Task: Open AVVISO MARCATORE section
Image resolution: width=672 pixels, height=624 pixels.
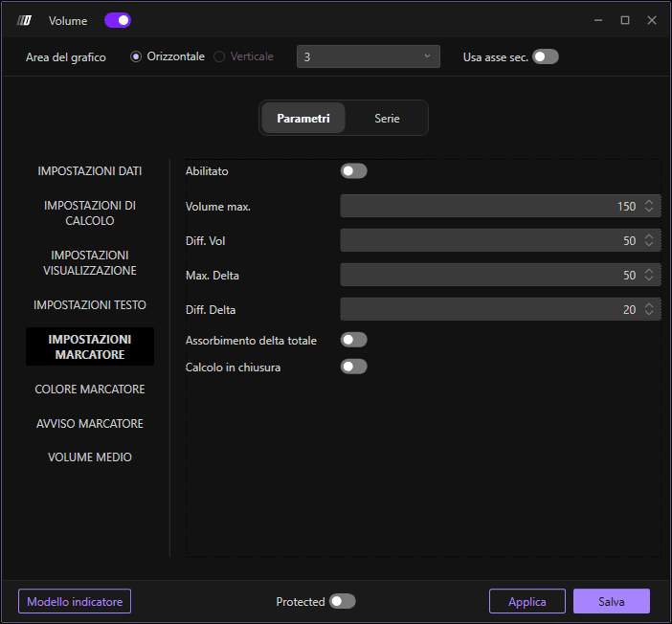Action: (90, 423)
